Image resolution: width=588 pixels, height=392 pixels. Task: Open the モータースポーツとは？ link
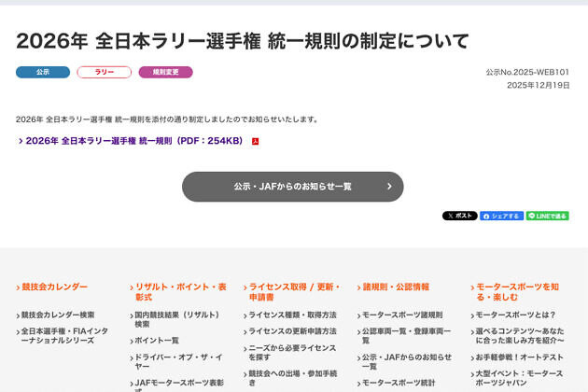(515, 315)
